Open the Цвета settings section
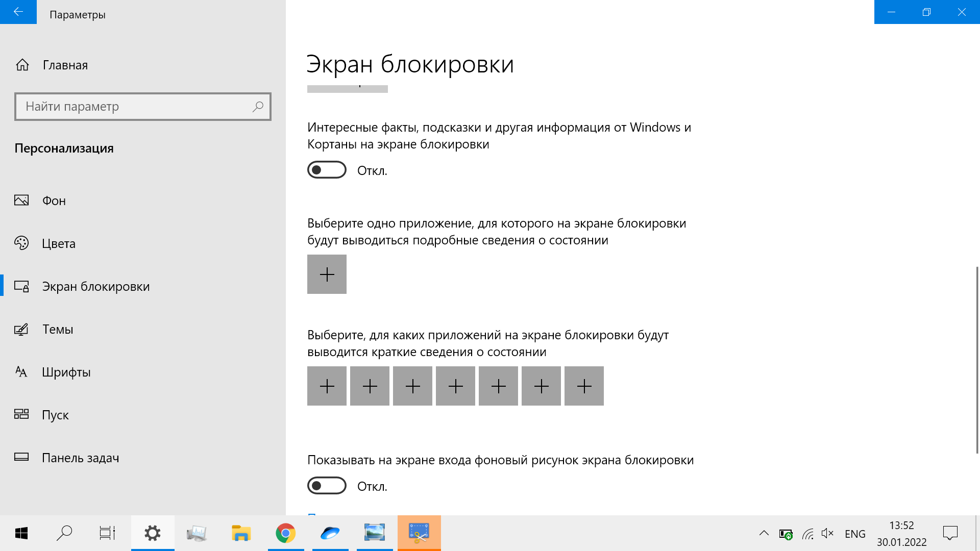 (x=143, y=243)
